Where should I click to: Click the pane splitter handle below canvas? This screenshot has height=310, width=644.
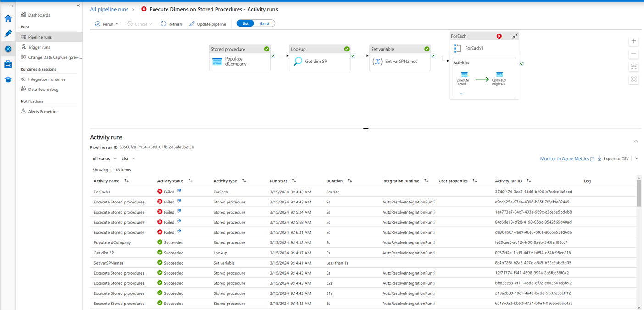point(366,129)
